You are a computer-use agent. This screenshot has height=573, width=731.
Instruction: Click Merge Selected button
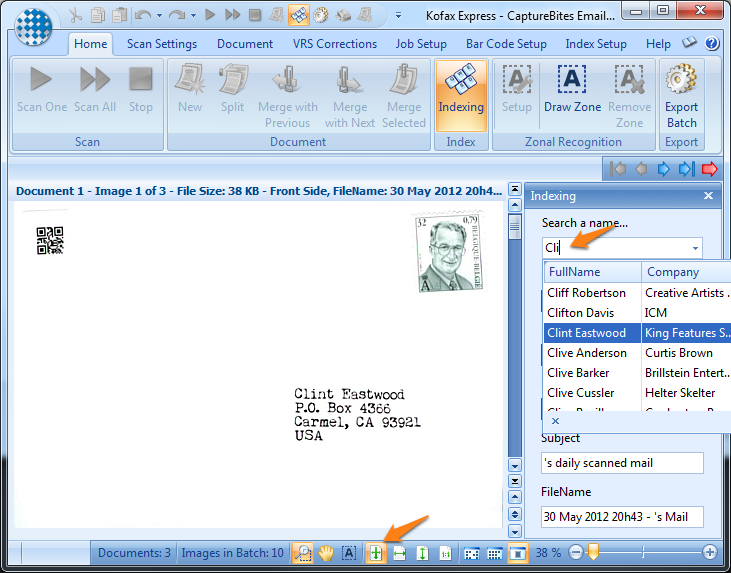404,97
